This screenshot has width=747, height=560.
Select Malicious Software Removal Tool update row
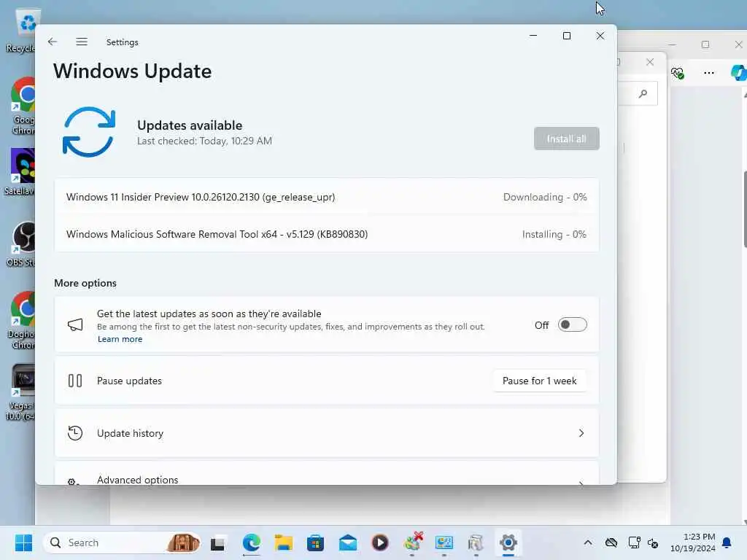click(326, 234)
